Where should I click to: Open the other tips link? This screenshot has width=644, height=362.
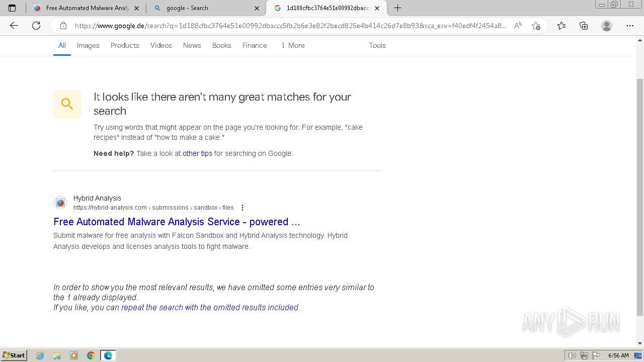(197, 153)
